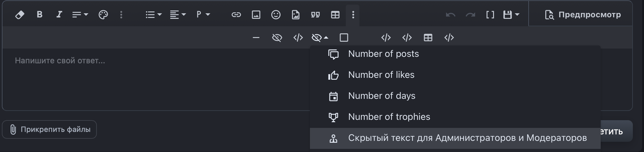Insert a horizontal line
Viewport: 644px width, 152px height.
coord(256,38)
